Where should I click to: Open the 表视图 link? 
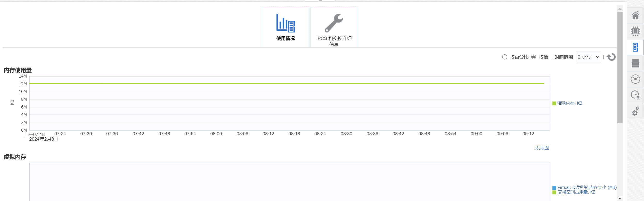(x=542, y=148)
